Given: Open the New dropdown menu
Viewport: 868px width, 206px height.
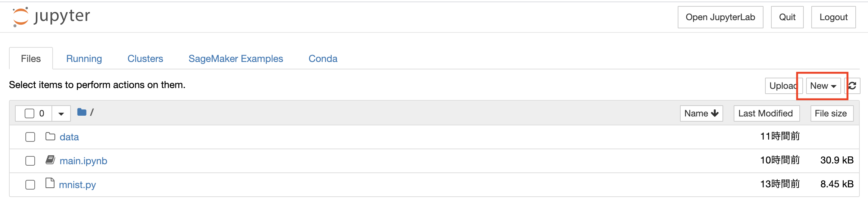Looking at the screenshot, I should [823, 86].
